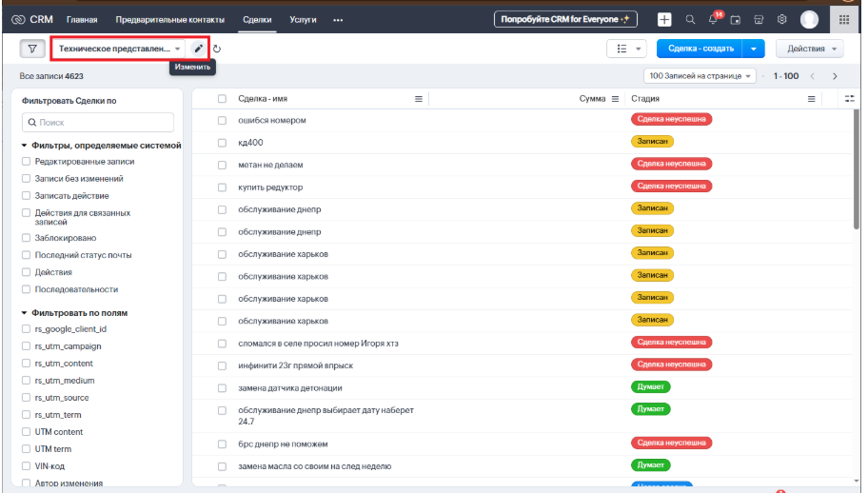
Task: Enable the 'Заблокировано' filter checkbox
Action: tap(27, 238)
